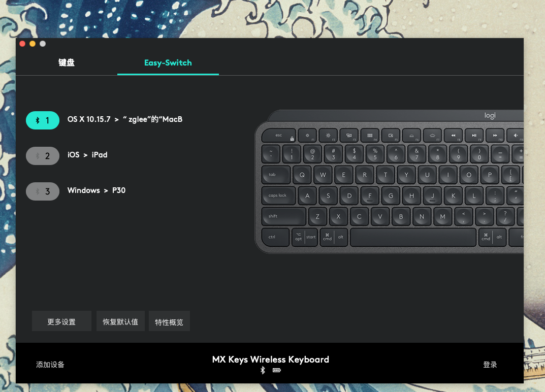Open 更多设置 (more settings)
Viewport: 545px width, 392px height.
point(61,321)
